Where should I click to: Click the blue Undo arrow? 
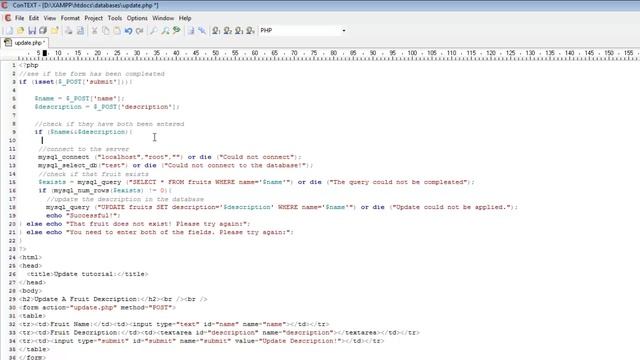click(x=129, y=31)
